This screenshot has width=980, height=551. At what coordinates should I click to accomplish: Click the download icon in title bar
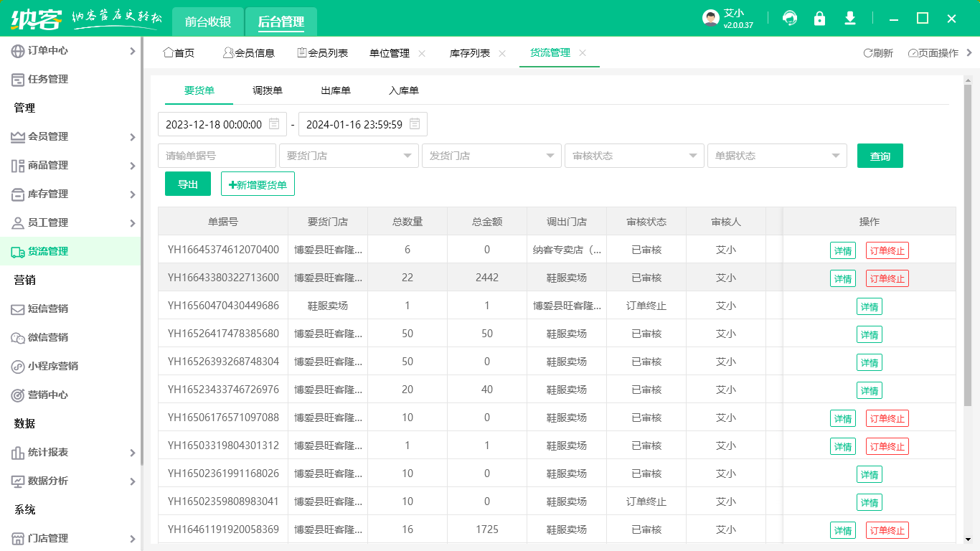pyautogui.click(x=850, y=18)
